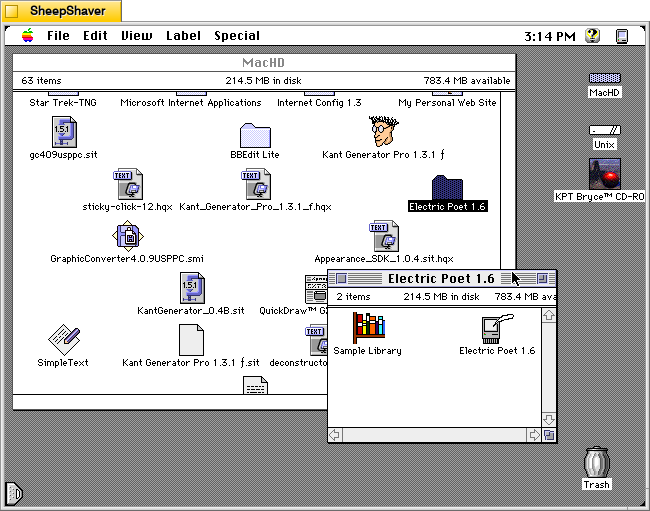This screenshot has height=511, width=650.
Task: Select the BBEdit Lite folder icon
Action: click(x=255, y=135)
